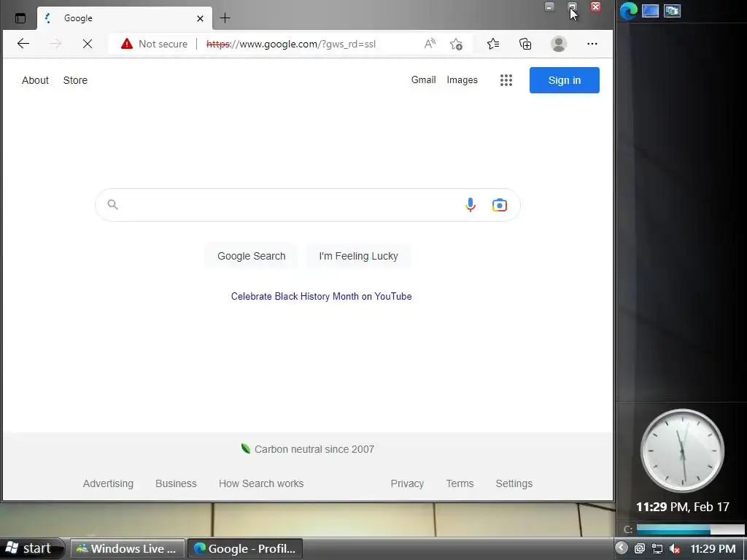Image resolution: width=747 pixels, height=560 pixels.
Task: Click the blue Sign in button
Action: (565, 80)
